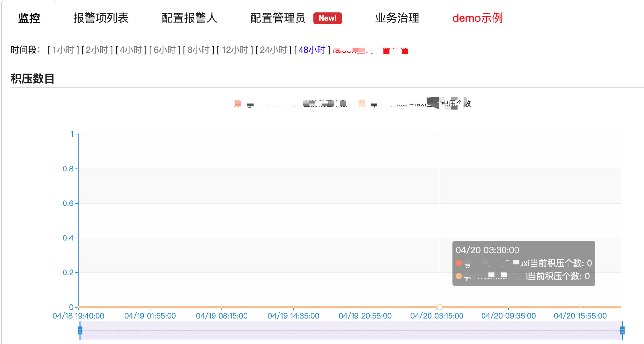Viewport: 644px width, 344px height.
Task: Select the 2小时 time range
Action: coord(97,50)
